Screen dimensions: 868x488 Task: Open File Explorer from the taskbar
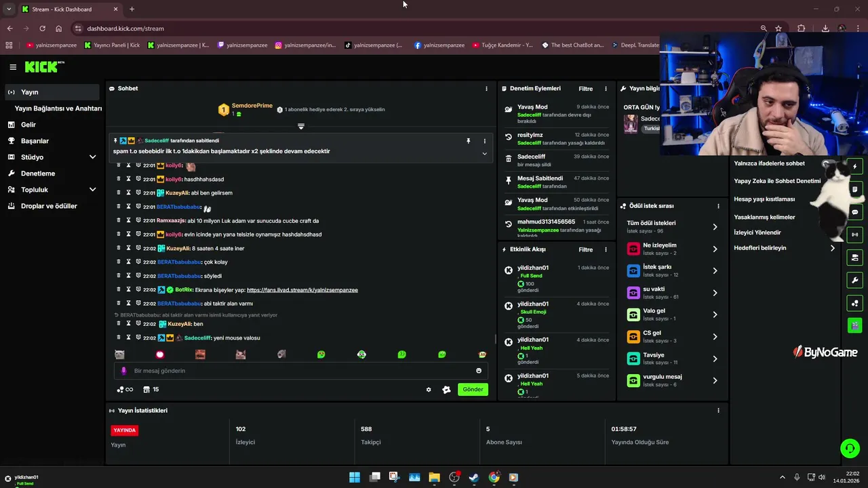click(434, 477)
